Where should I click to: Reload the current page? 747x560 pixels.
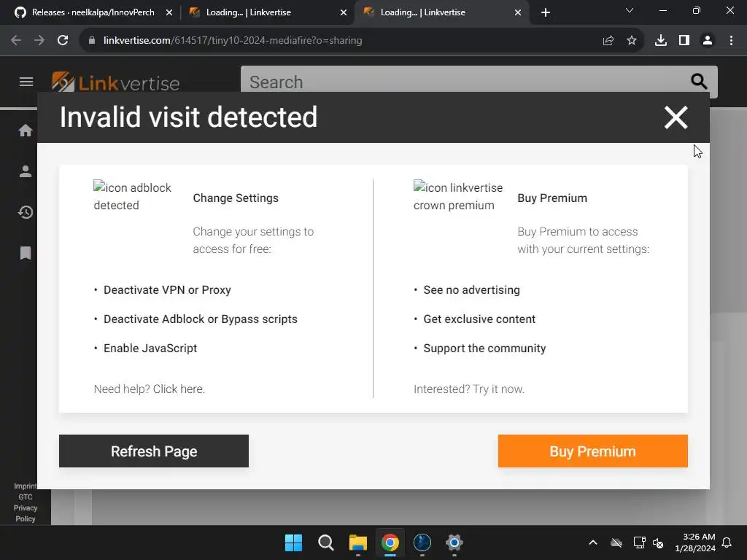[63, 41]
